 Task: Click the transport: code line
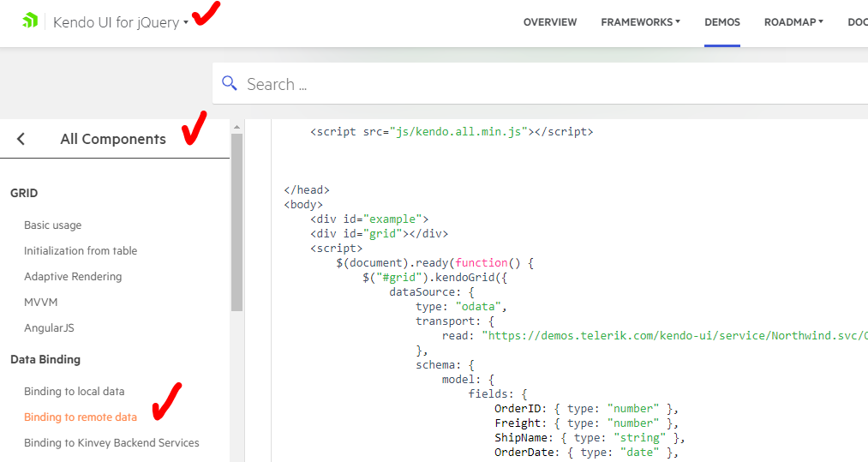454,321
